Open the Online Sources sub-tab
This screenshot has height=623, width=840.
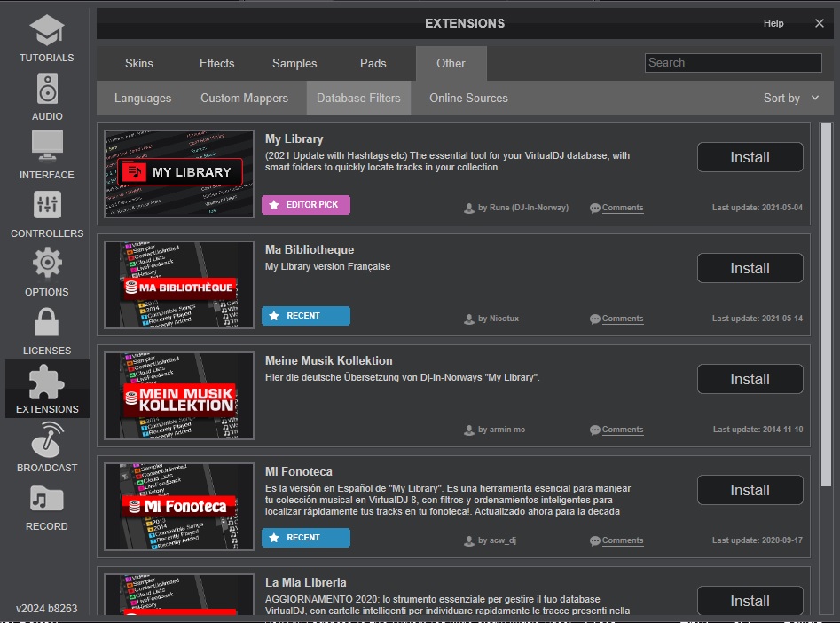468,99
